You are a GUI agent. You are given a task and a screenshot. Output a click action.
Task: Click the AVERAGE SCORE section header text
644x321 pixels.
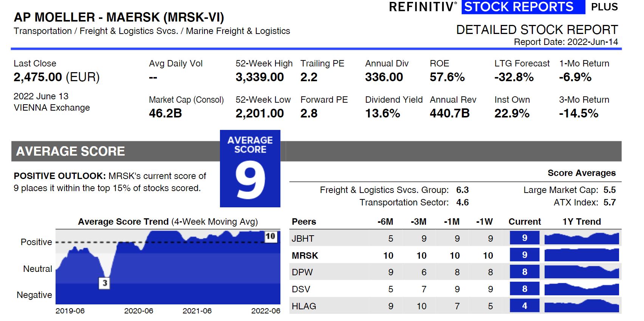point(70,151)
